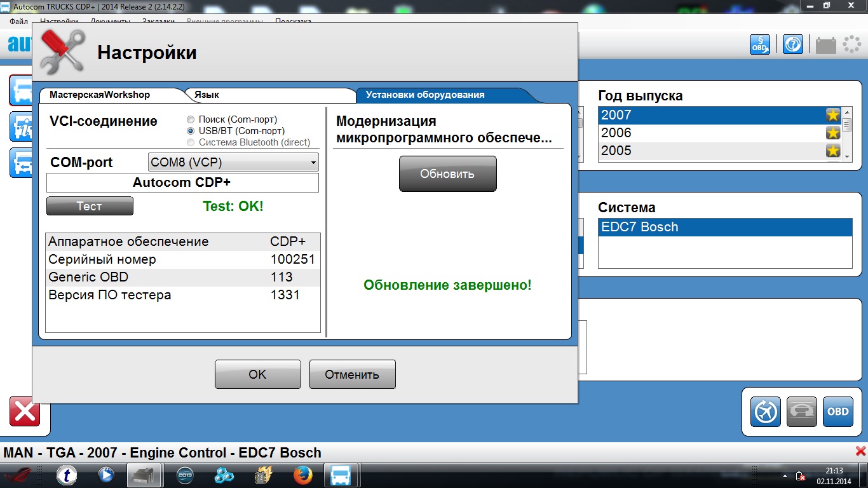Image resolution: width=868 pixels, height=488 pixels.
Task: Click the Отменить button
Action: click(352, 374)
